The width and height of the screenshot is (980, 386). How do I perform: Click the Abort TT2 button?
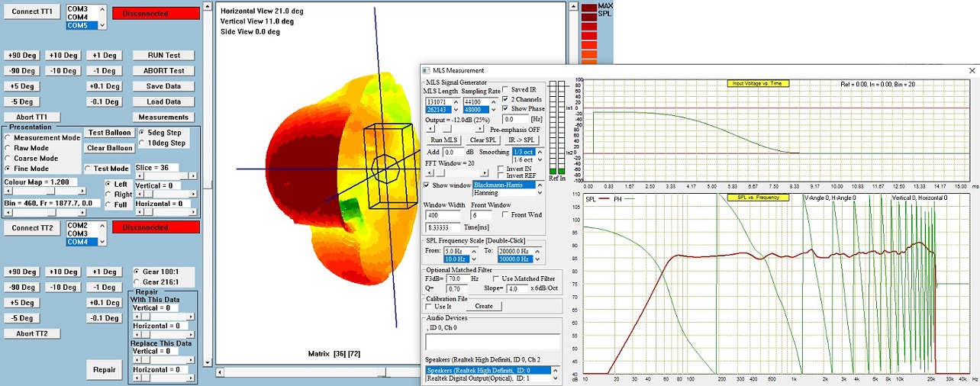(31, 333)
